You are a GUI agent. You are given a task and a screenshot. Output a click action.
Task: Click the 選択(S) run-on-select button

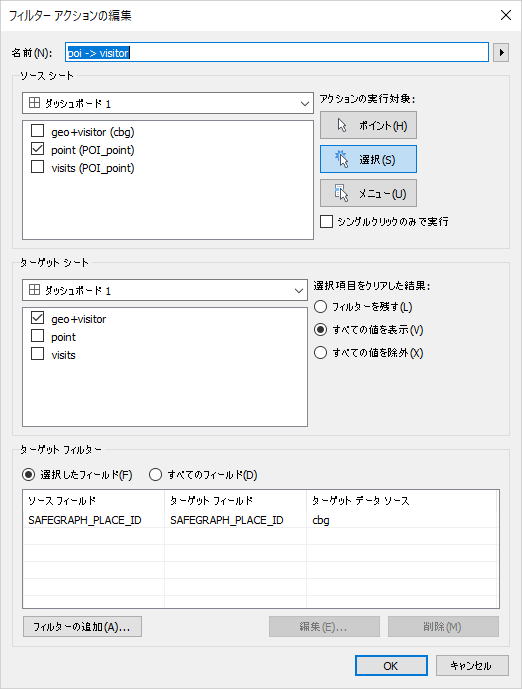point(368,159)
